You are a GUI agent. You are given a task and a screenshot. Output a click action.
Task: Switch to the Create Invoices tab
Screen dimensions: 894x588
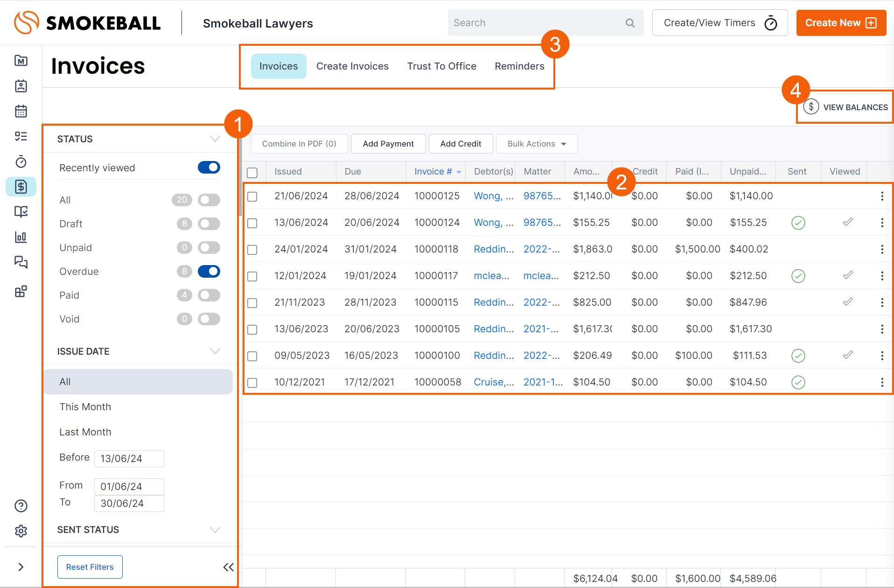click(x=352, y=66)
